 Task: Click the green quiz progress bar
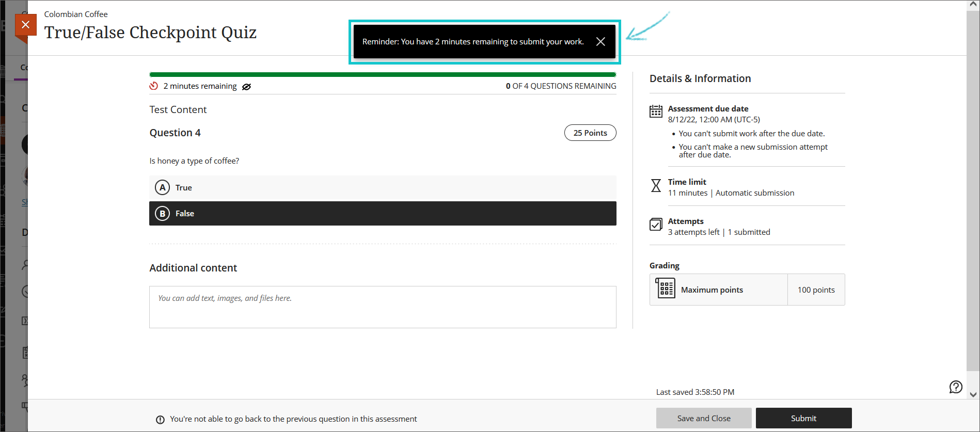coord(382,75)
